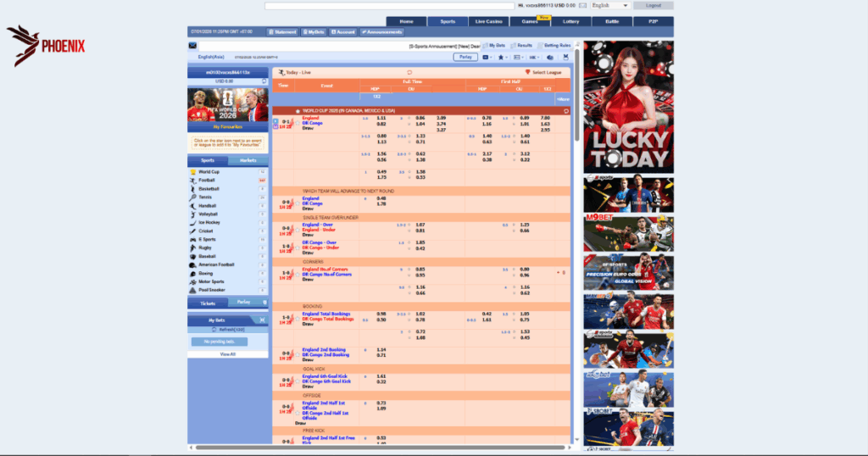Viewport: 868px width, 456px height.
Task: Open the layout view dropdown in toolbar
Action: pos(518,58)
